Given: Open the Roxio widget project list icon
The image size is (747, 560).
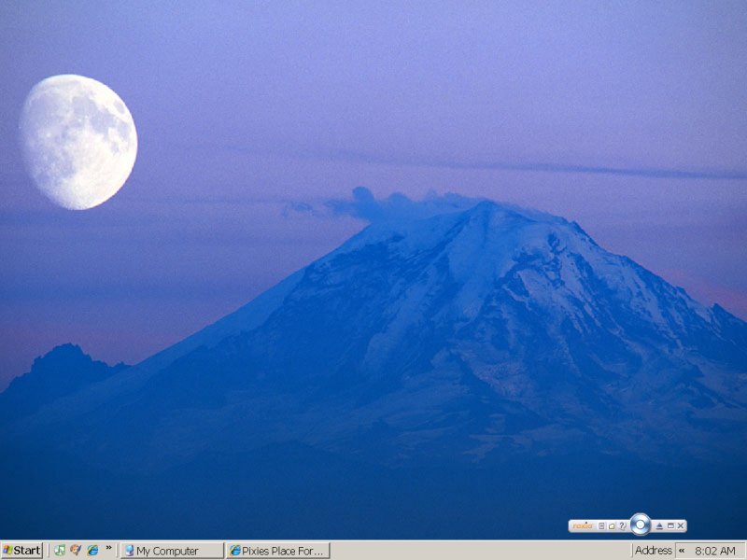Looking at the screenshot, I should (x=602, y=526).
